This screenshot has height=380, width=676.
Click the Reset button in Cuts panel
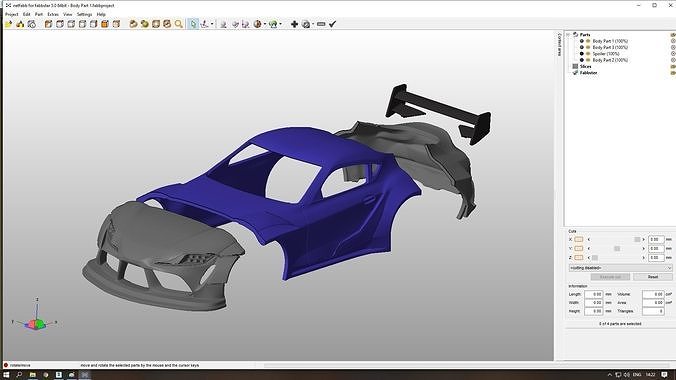pyautogui.click(x=653, y=277)
